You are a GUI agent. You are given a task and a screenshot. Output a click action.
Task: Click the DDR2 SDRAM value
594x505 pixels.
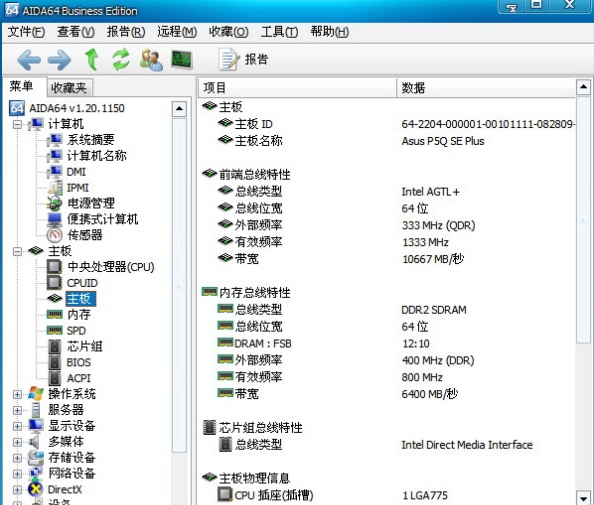click(434, 310)
